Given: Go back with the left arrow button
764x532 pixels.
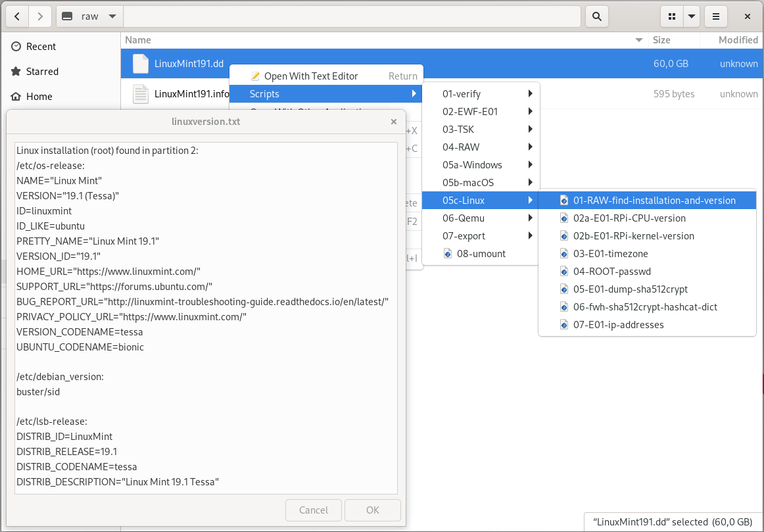Looking at the screenshot, I should pyautogui.click(x=17, y=16).
